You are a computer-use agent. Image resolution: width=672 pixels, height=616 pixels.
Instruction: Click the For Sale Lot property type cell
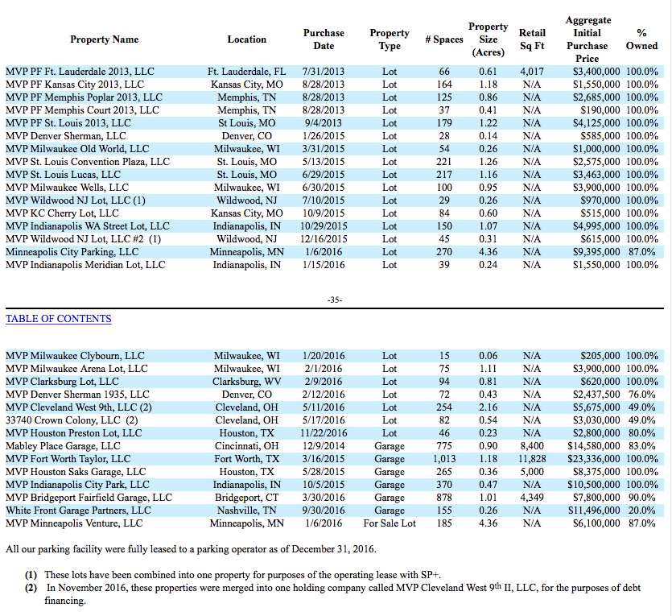[390, 523]
